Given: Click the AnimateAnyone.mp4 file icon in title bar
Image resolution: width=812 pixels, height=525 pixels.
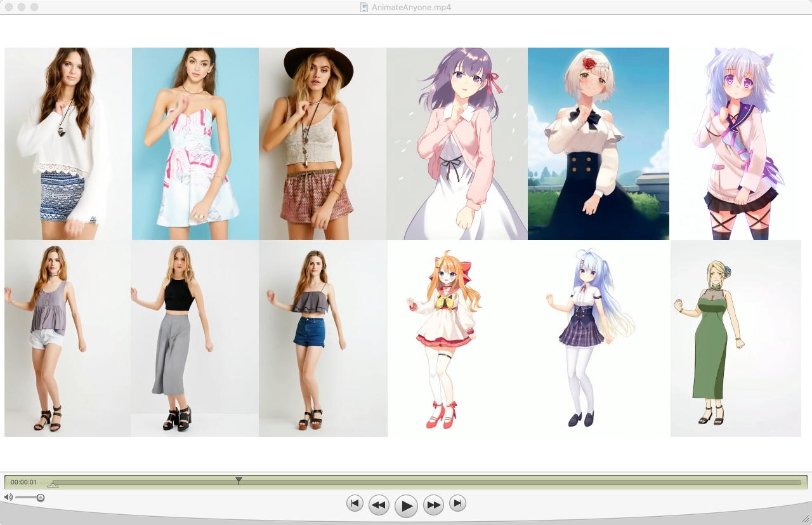Looking at the screenshot, I should click(364, 7).
